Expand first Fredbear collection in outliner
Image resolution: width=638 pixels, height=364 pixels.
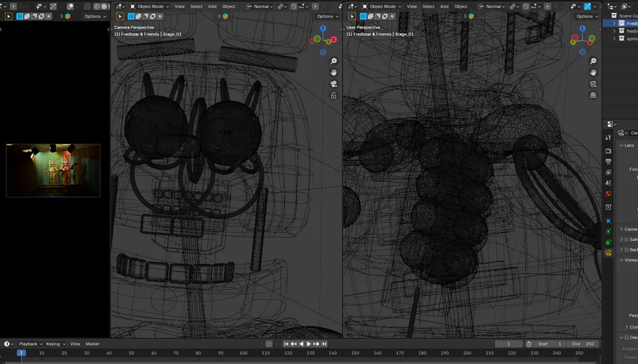coord(614,23)
